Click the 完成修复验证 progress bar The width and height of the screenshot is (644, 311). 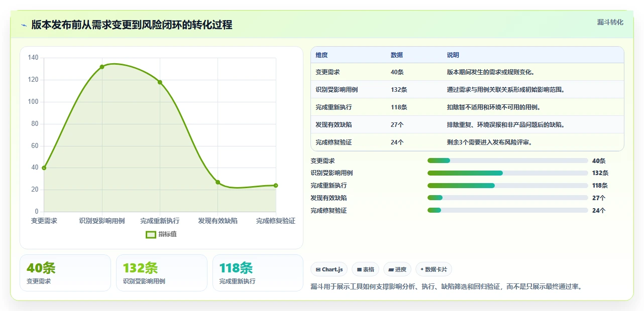pos(507,210)
